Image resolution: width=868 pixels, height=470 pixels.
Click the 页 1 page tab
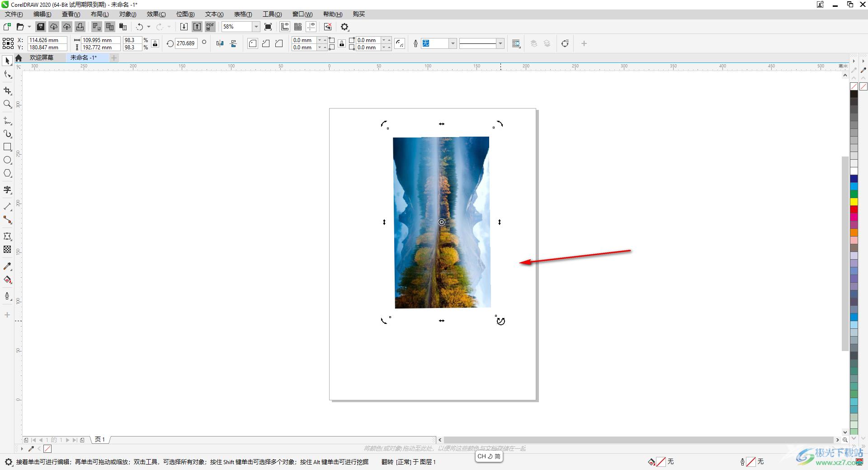100,439
